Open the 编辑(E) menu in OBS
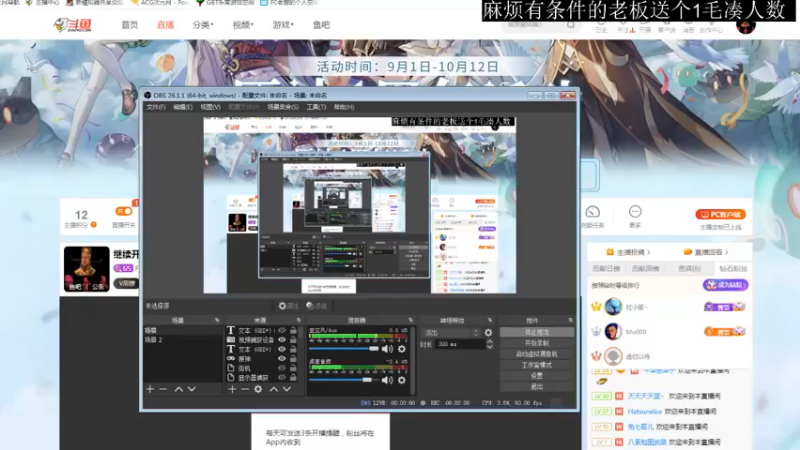Image resolution: width=800 pixels, height=450 pixels. [183, 107]
